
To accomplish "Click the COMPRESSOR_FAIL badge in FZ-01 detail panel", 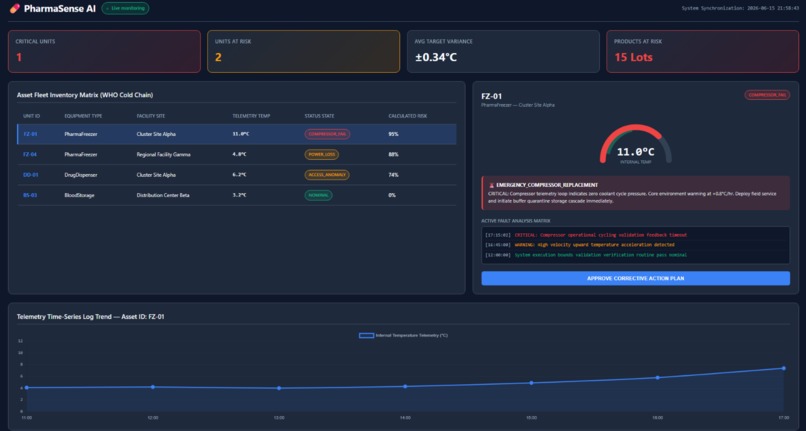I will [767, 95].
